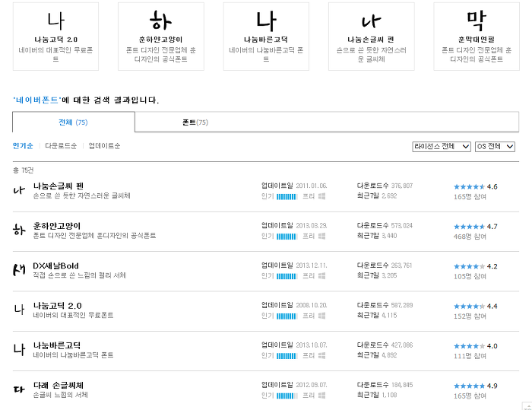Image resolution: width=532 pixels, height=410 pixels.
Task: Open the DX새날Bold title link
Action: click(55, 265)
